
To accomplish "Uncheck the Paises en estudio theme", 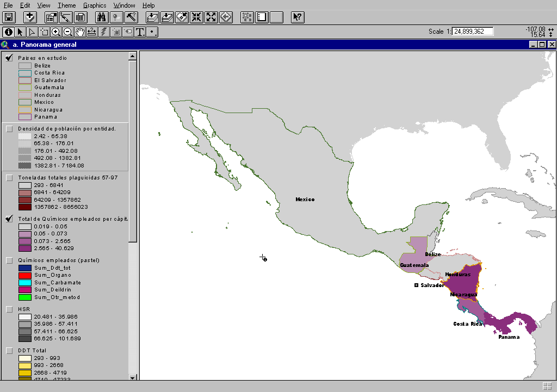I will (x=9, y=58).
